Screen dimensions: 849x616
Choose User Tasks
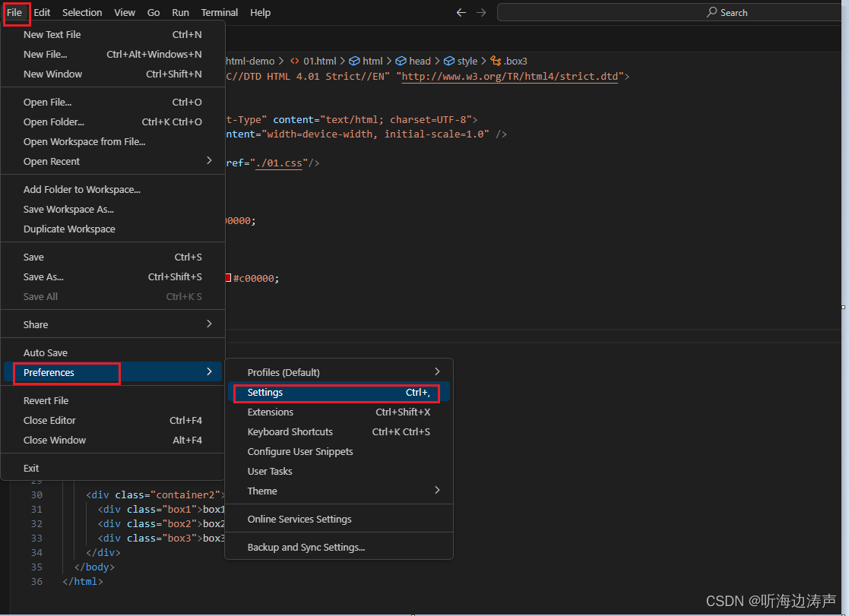(x=339, y=472)
